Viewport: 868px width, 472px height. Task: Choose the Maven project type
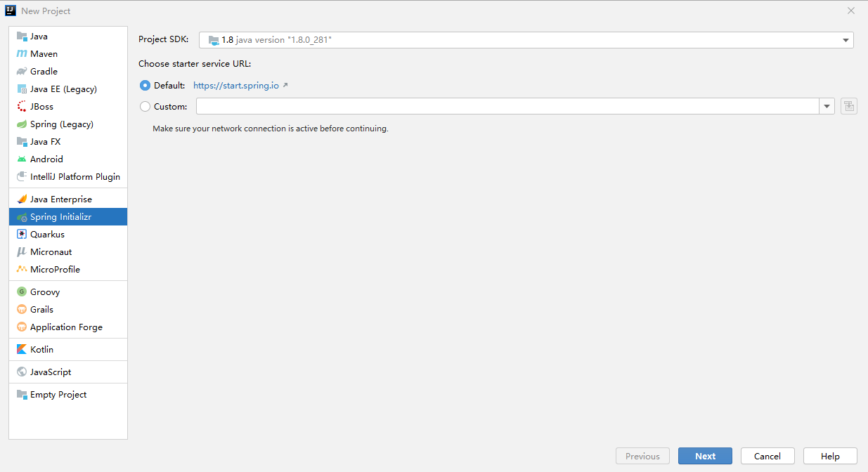tap(68, 54)
